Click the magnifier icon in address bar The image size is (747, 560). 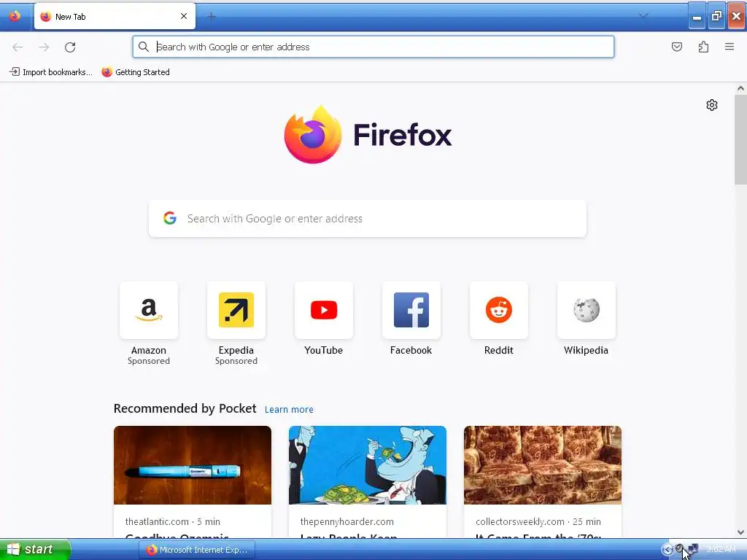[144, 47]
